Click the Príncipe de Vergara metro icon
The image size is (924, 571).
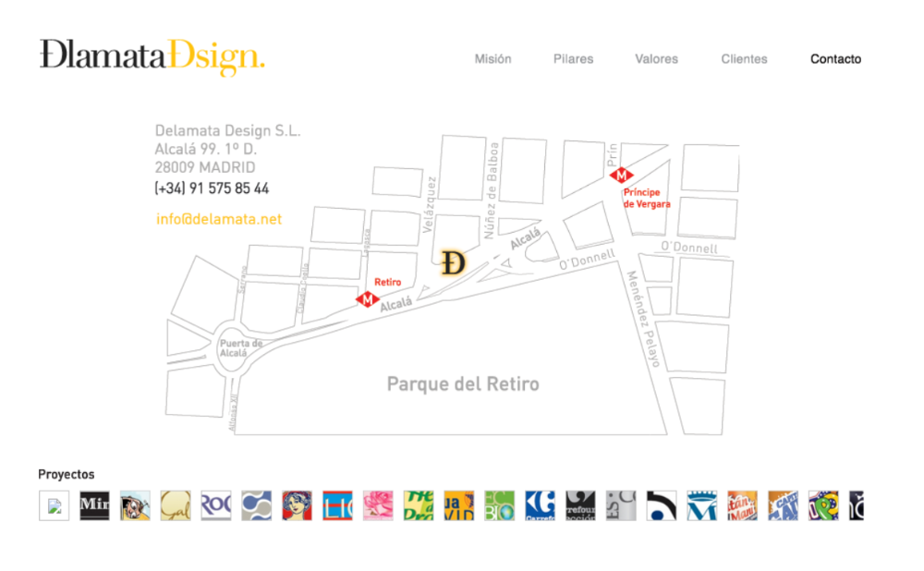tap(622, 176)
